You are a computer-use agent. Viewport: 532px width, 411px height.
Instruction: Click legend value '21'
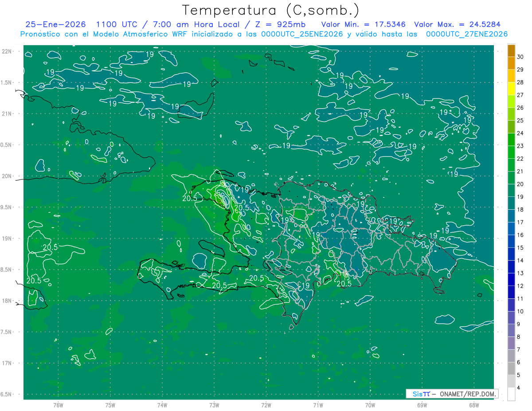520,172
